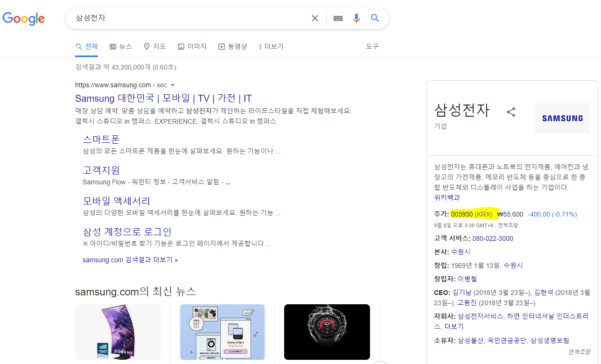Switch to the 뉴스 tab
Viewport: 601px width, 364px height.
click(x=121, y=47)
